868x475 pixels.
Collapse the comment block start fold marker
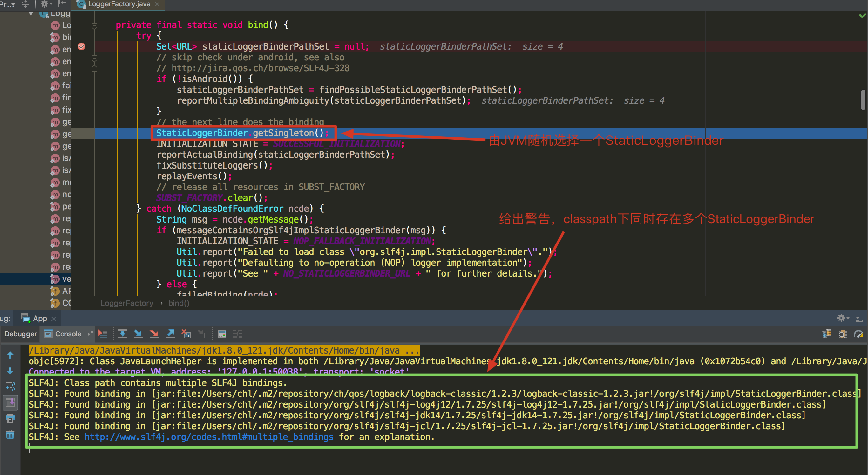[94, 58]
